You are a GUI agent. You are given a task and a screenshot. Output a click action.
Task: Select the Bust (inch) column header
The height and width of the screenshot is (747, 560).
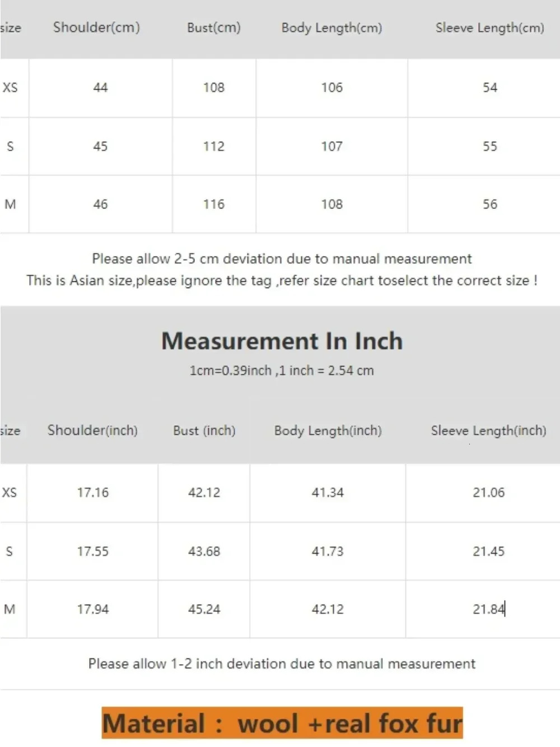pos(204,430)
